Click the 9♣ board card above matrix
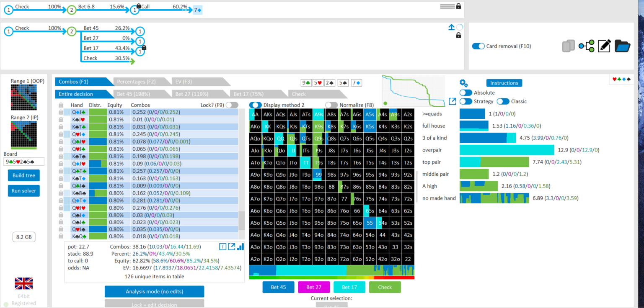This screenshot has height=308, width=644. (x=306, y=83)
